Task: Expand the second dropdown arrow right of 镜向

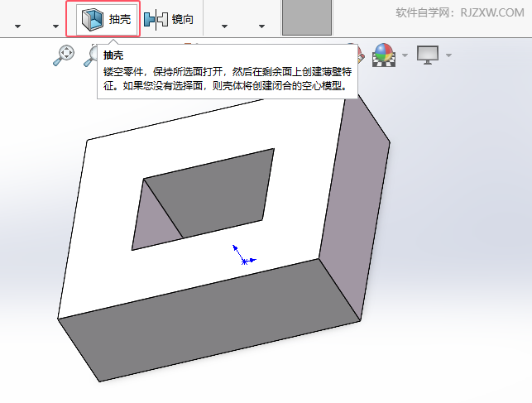Action: tap(261, 26)
